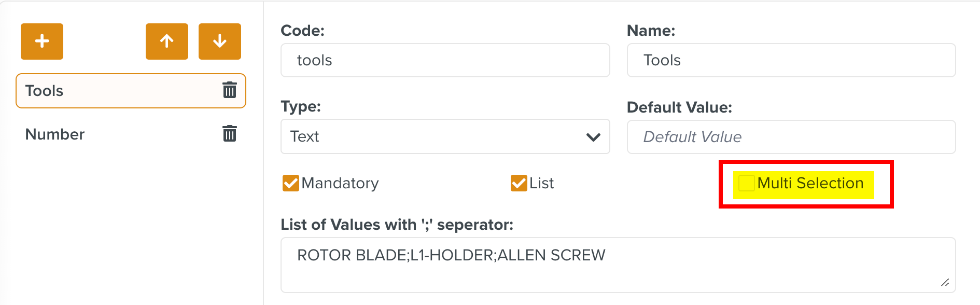Screen dimensions: 980x305
Task: Untick the Mandatory checkbox
Action: click(x=290, y=183)
